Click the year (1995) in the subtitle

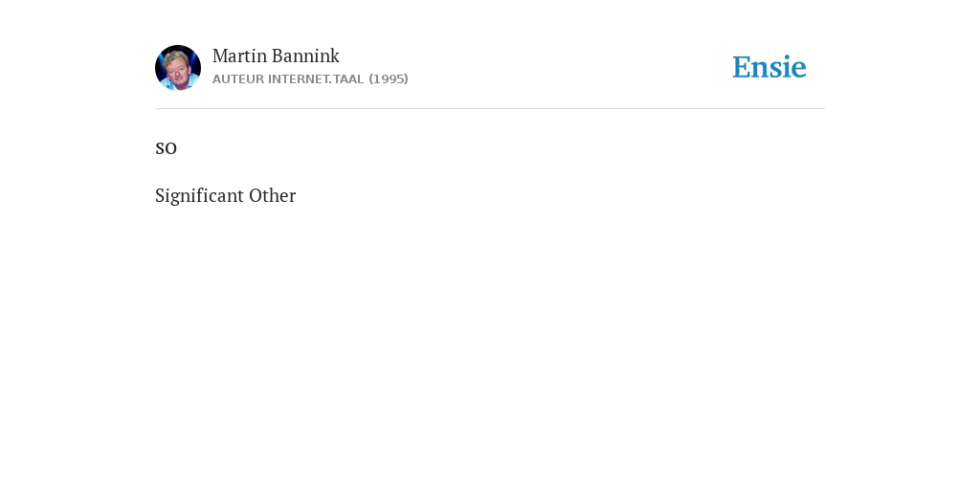tap(389, 78)
